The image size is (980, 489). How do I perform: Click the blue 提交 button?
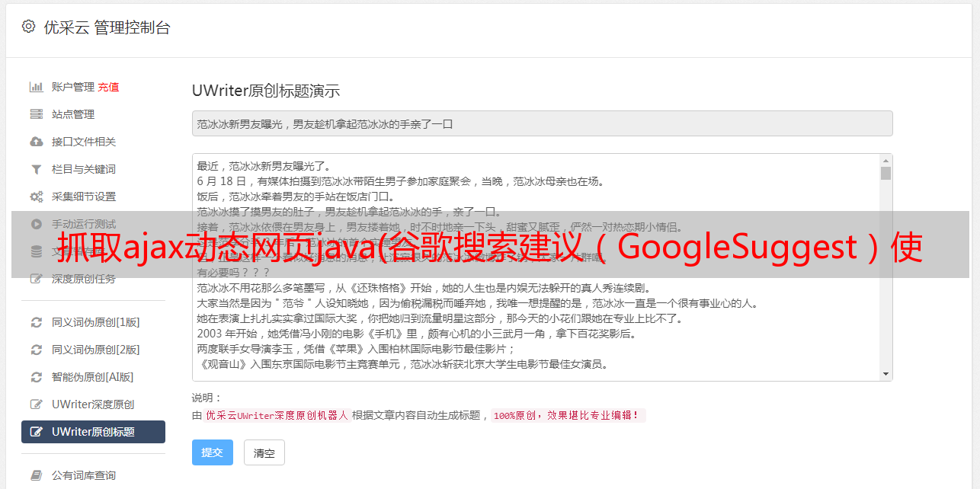(x=213, y=452)
